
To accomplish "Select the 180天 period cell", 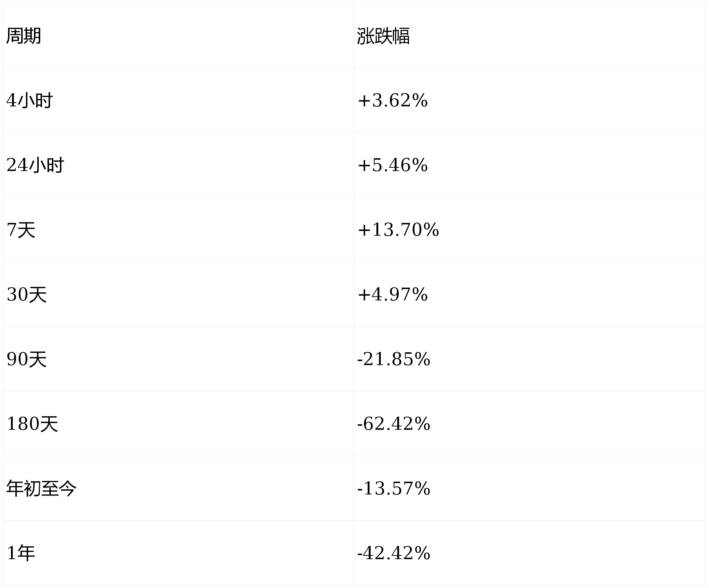I will coord(32,424).
